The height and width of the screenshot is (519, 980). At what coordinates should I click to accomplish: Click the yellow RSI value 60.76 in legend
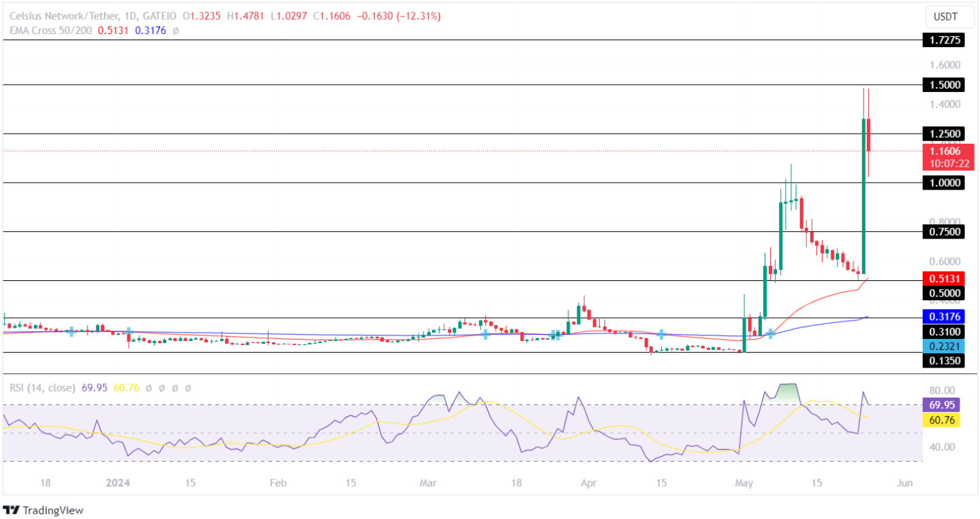(x=125, y=387)
